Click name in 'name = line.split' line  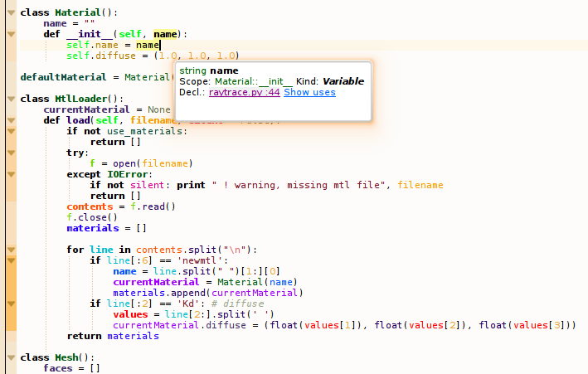tap(124, 271)
